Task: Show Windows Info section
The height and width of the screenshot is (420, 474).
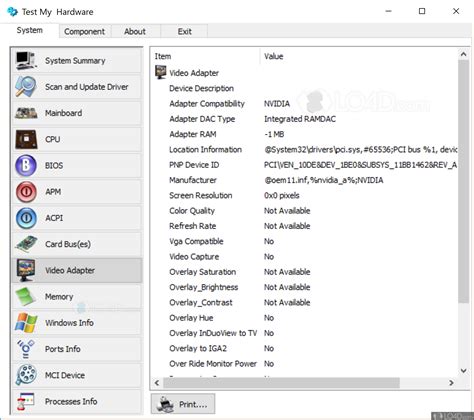Action: click(x=77, y=323)
